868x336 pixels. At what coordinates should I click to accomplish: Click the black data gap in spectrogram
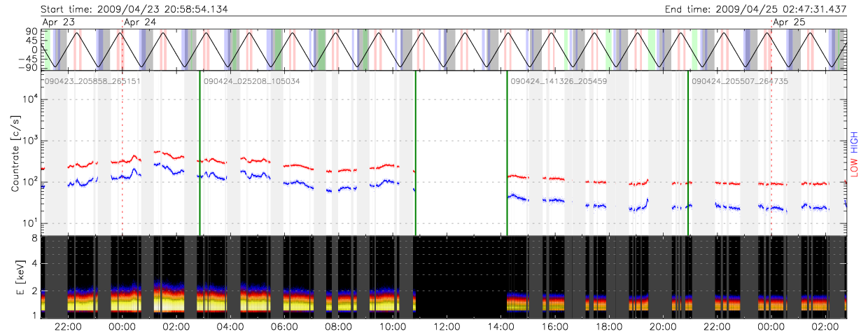tap(461, 276)
